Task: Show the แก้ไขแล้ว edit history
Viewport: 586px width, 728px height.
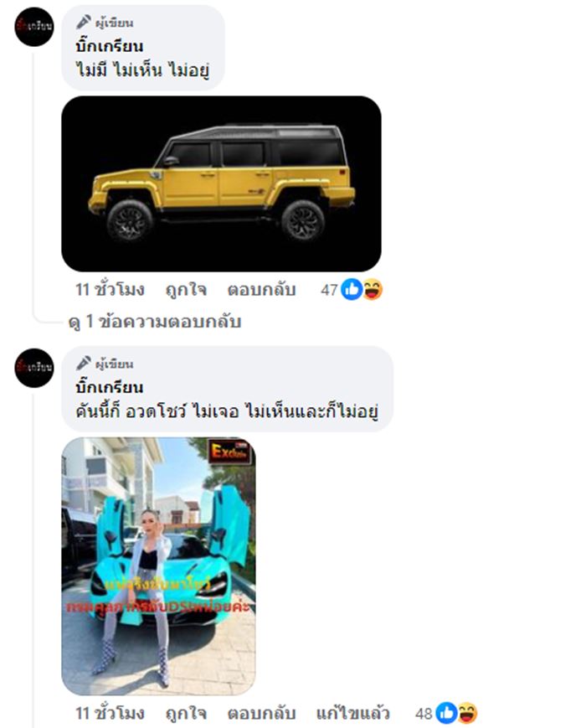Action: 352,713
